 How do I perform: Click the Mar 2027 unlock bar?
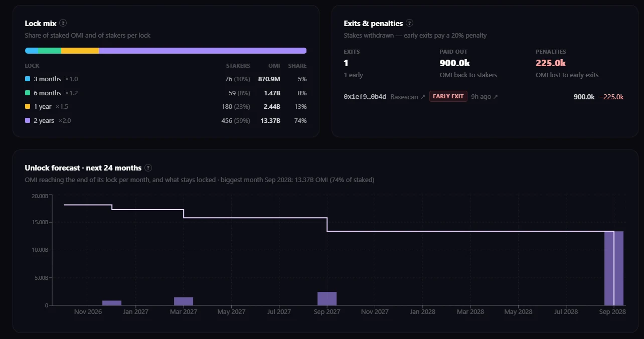(184, 301)
